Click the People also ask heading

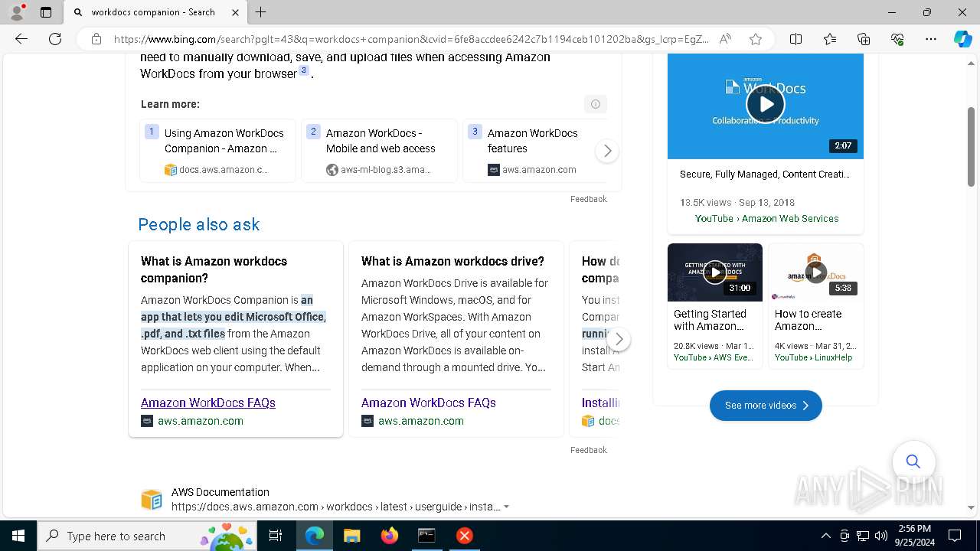click(199, 224)
